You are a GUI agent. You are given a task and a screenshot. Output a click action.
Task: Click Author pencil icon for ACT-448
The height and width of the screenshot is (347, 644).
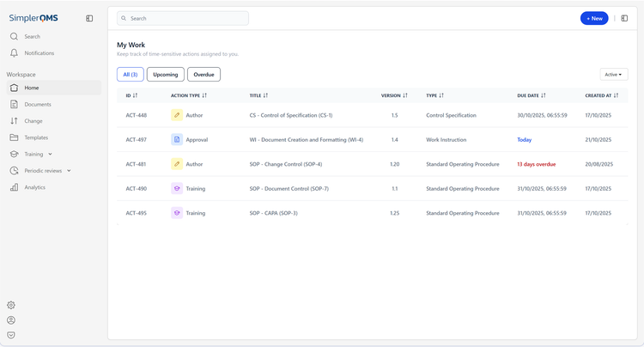(177, 115)
